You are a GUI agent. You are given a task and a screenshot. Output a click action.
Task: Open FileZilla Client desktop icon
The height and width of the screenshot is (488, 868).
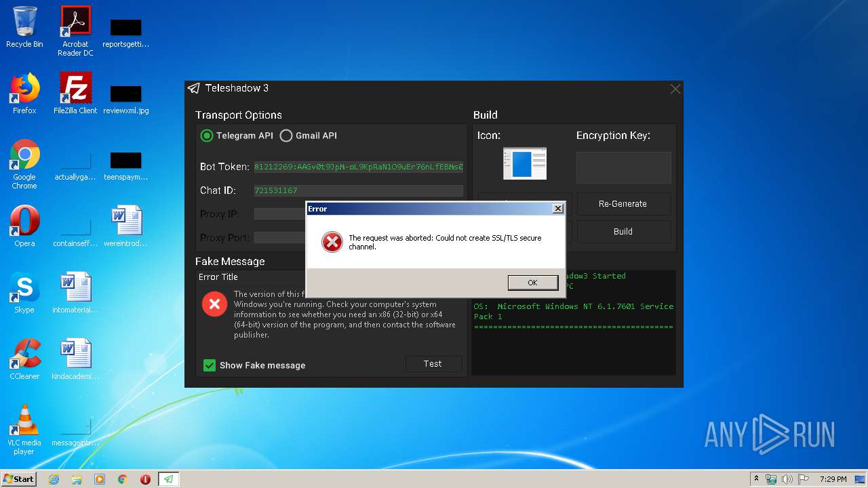(x=75, y=94)
